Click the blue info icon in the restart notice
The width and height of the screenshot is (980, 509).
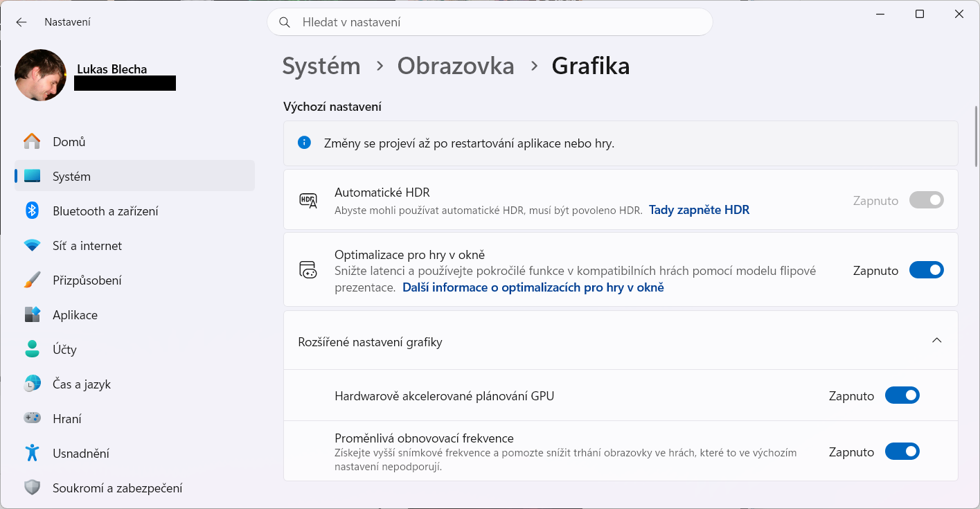click(x=304, y=143)
